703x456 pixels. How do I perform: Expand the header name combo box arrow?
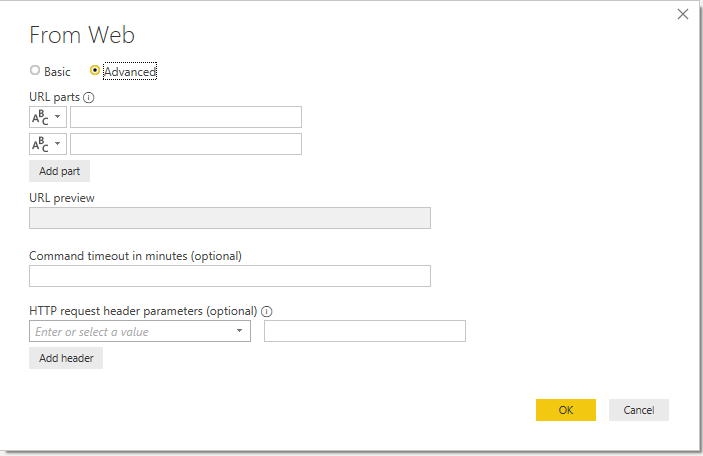[239, 331]
